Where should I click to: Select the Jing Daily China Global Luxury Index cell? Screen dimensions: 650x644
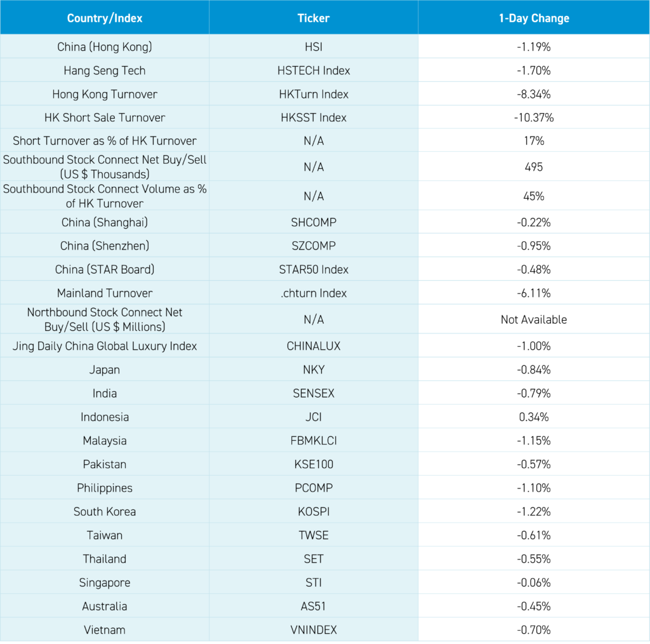coord(105,346)
